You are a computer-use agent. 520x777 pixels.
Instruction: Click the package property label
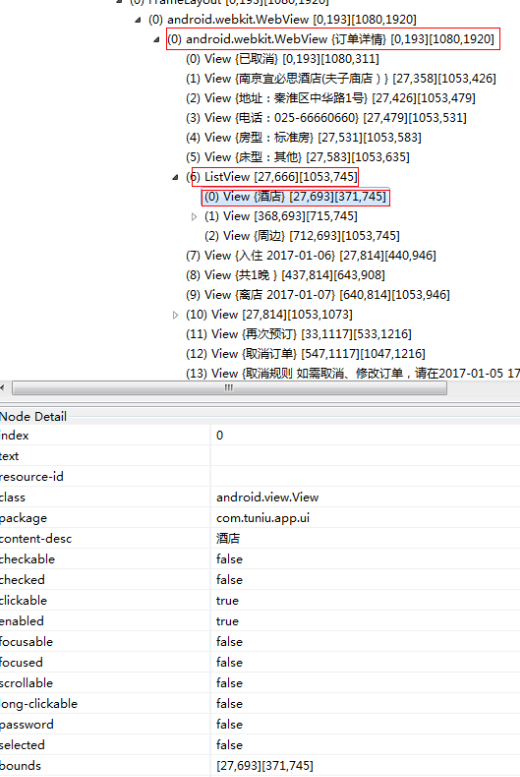pyautogui.click(x=23, y=518)
